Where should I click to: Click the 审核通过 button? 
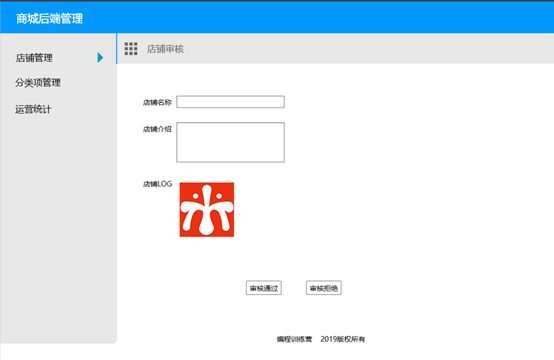point(264,288)
